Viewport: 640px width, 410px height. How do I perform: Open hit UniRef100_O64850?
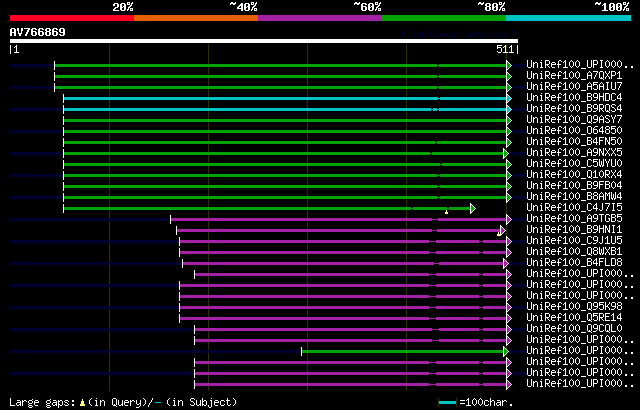click(574, 131)
